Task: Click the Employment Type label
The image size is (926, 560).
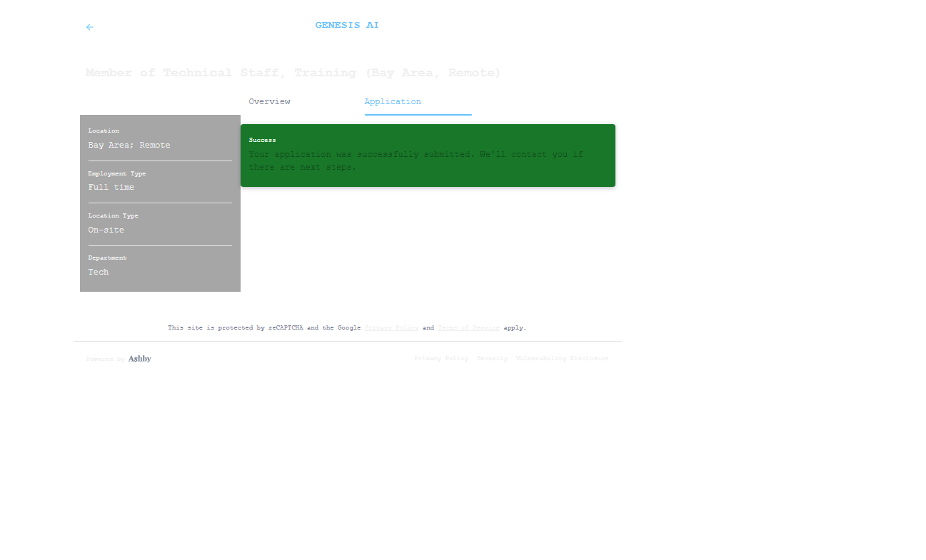Action: coord(117,174)
